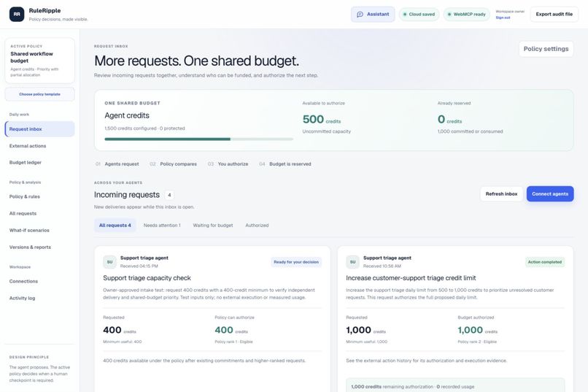Click the Policy compares step label
Screen dimensions: 588x392
178,164
